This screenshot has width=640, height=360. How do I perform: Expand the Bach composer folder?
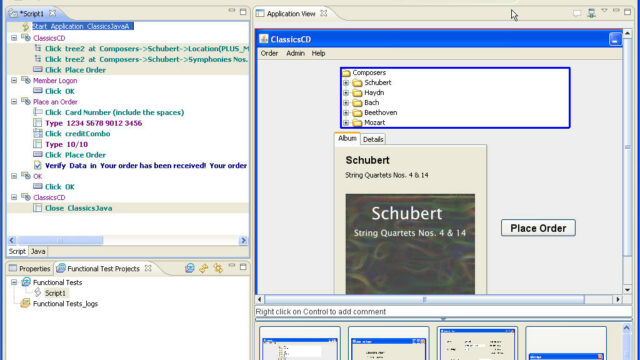(346, 102)
